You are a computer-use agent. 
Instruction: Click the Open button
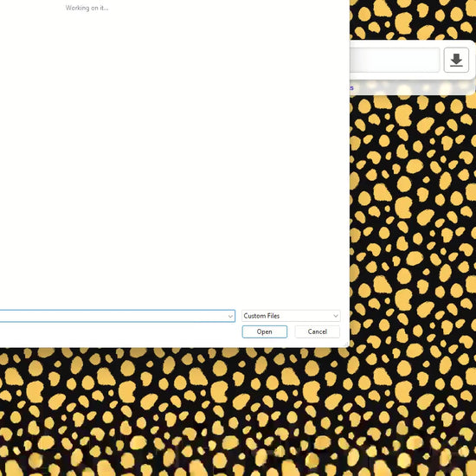point(265,331)
